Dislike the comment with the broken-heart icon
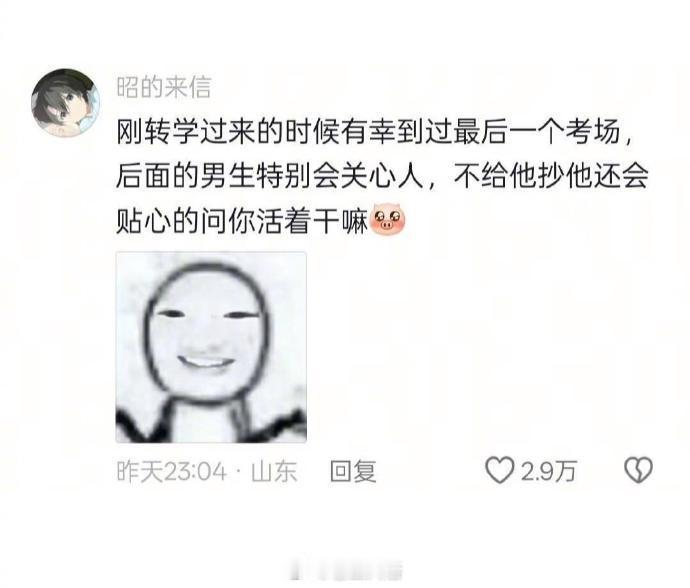Screen dimensions: 690x588 (639, 470)
